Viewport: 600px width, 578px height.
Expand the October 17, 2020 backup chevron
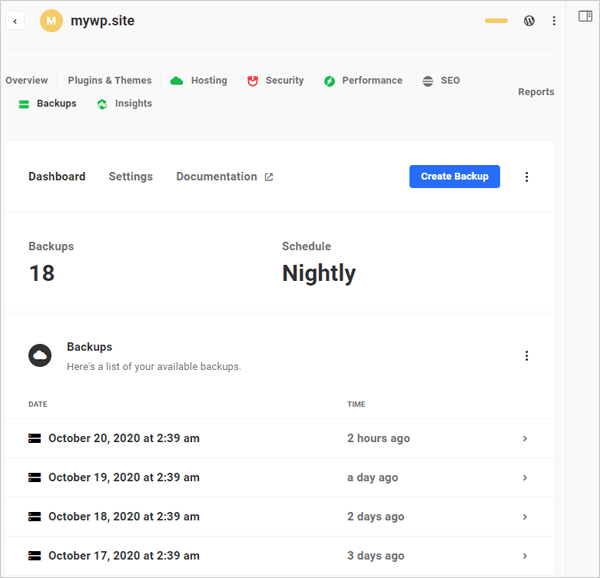[x=525, y=555]
